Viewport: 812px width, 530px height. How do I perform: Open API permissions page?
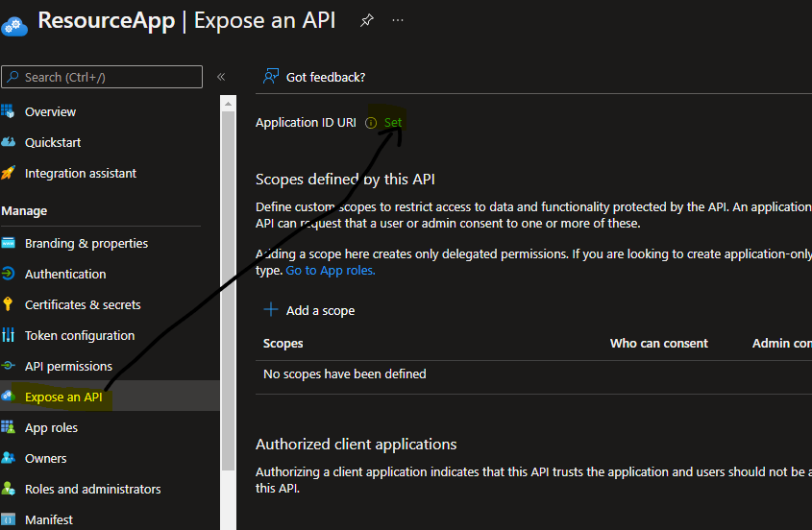[68, 366]
